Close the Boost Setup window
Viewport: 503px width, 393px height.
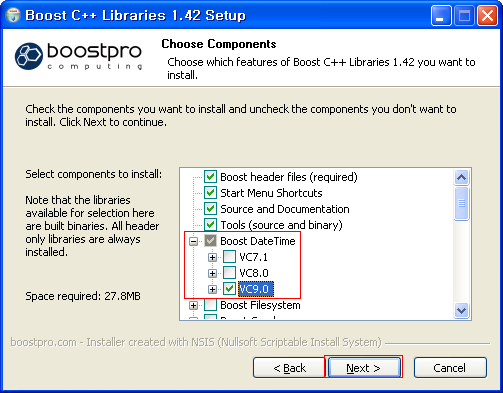(487, 15)
